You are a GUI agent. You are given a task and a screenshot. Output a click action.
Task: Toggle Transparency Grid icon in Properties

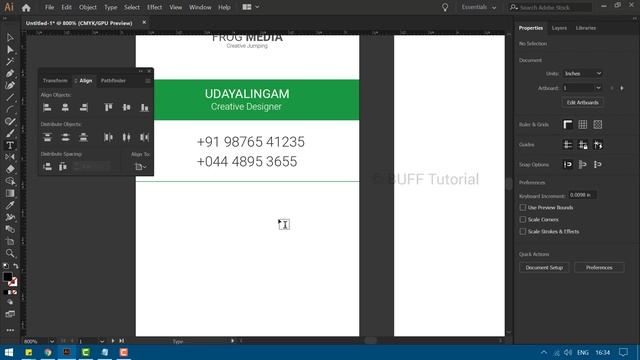(x=598, y=124)
